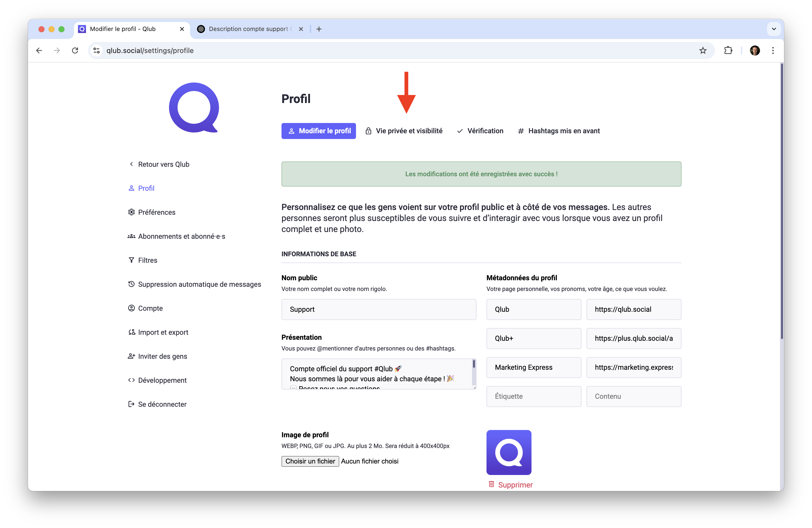Close the Modifier le profil tab
The width and height of the screenshot is (812, 528).
[x=182, y=29]
